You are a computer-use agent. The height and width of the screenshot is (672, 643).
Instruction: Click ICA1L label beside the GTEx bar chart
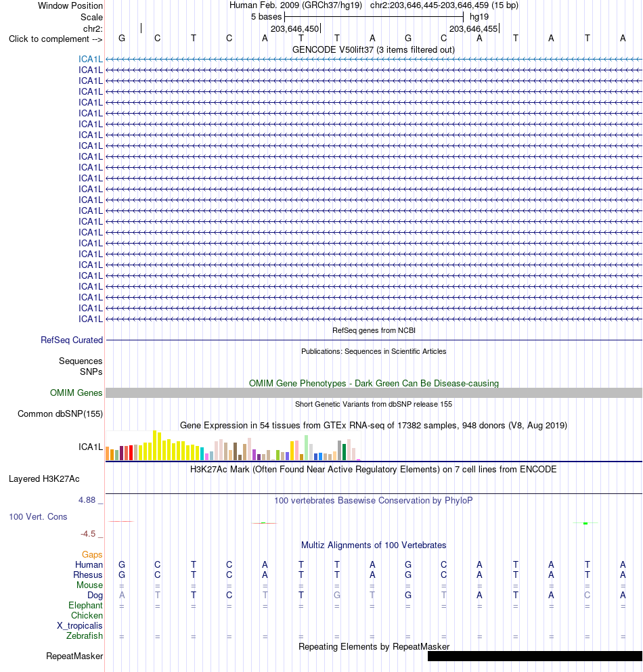point(91,447)
